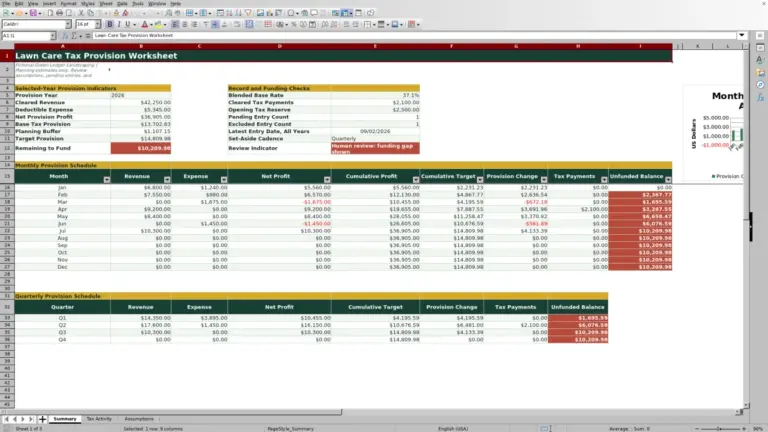Image resolution: width=768 pixels, height=432 pixels.
Task: Click Sort Ascending icon
Action: tap(229, 13)
